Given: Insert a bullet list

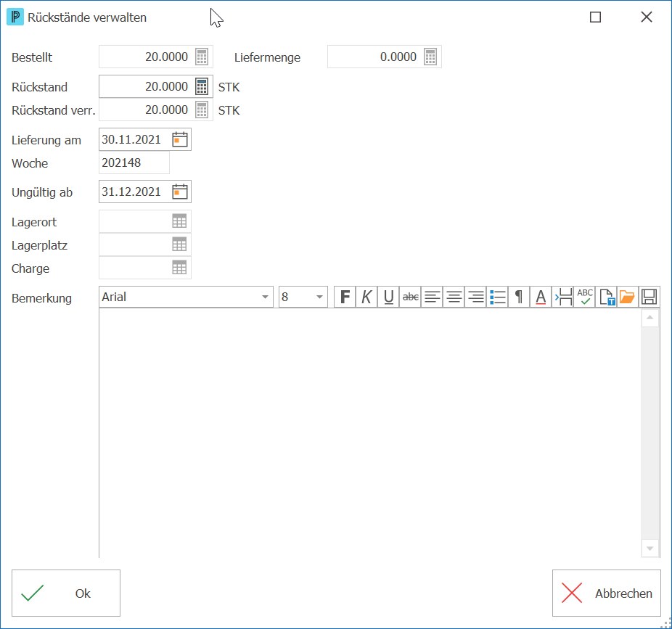Looking at the screenshot, I should (x=498, y=297).
